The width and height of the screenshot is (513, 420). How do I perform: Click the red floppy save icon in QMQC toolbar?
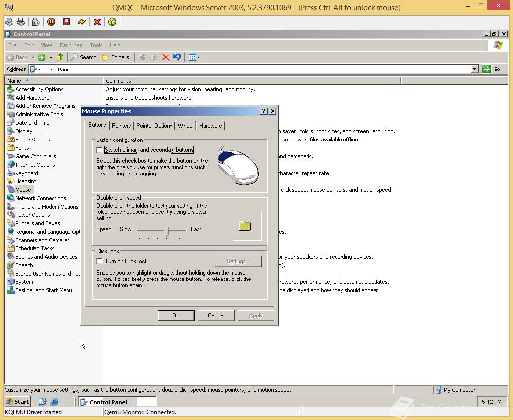coord(67,22)
